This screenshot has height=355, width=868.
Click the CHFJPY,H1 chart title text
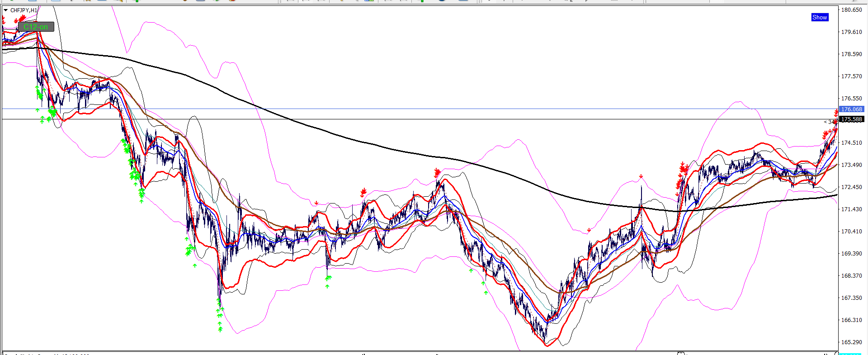24,10
